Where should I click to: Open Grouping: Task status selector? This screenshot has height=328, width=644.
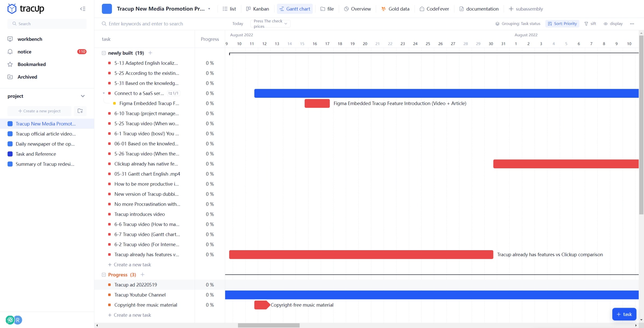518,24
